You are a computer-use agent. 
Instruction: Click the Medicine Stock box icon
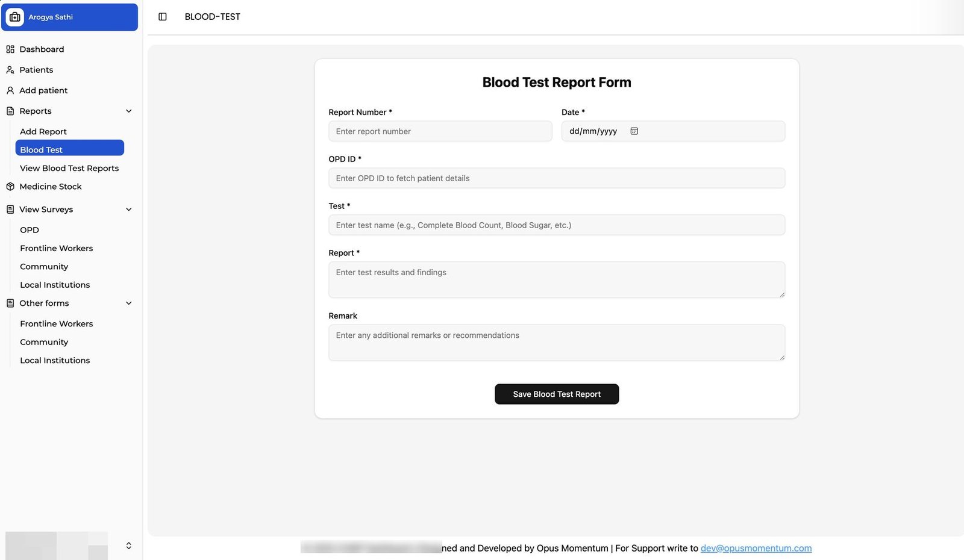tap(10, 187)
